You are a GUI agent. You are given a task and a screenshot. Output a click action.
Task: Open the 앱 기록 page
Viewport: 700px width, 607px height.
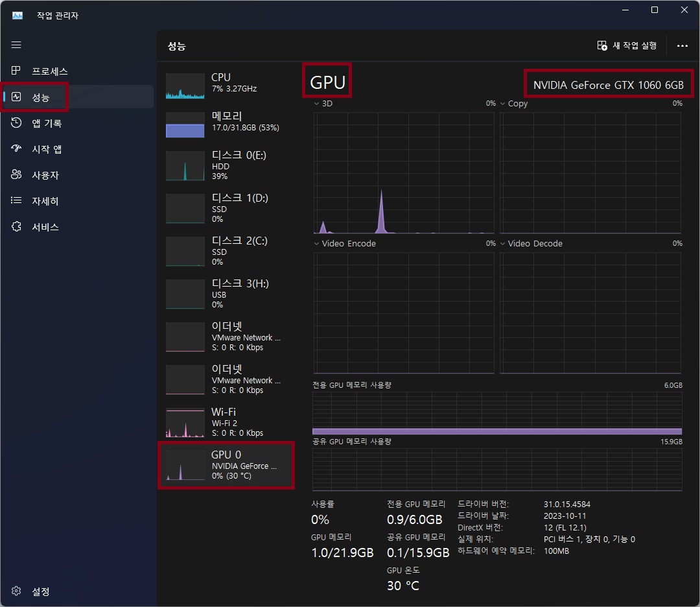click(x=77, y=123)
